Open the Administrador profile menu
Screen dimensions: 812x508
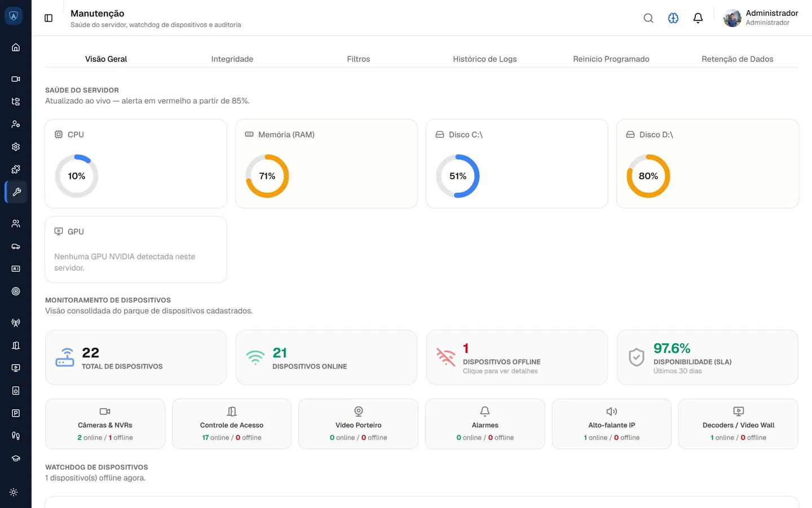coord(761,18)
